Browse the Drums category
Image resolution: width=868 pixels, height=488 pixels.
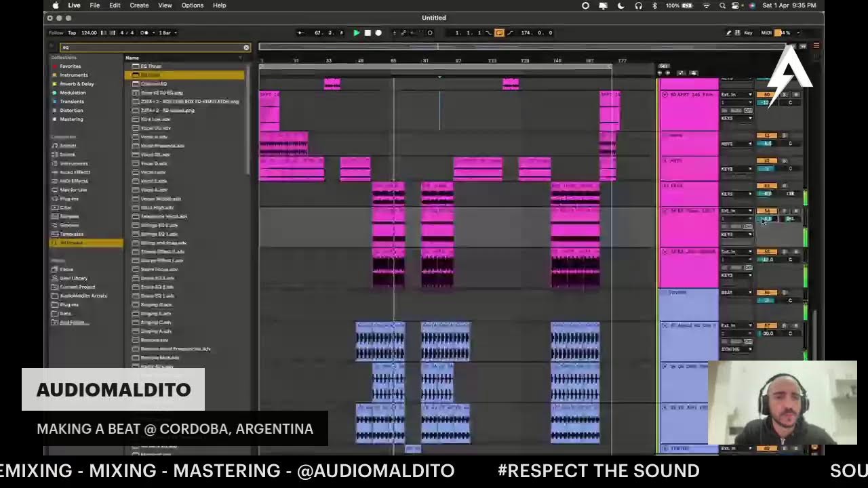(68, 155)
